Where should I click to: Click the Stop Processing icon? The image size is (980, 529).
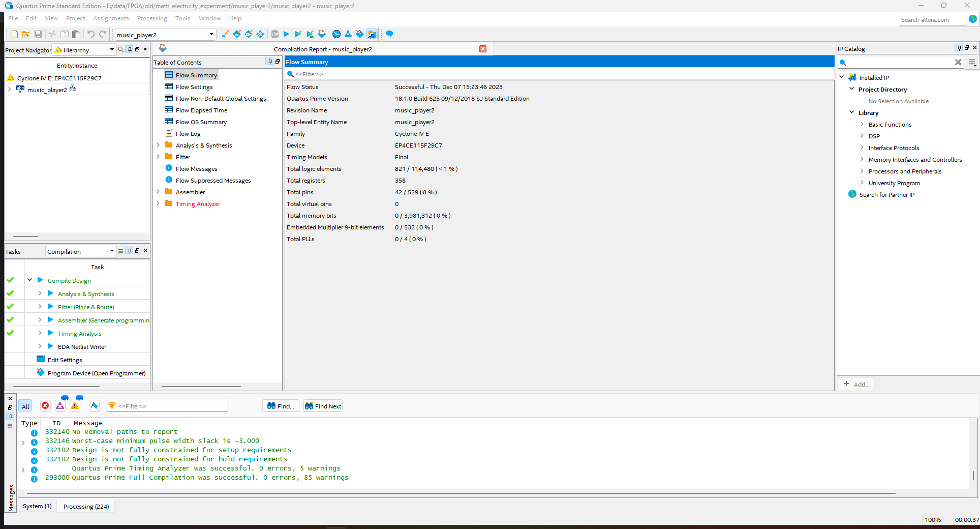275,34
